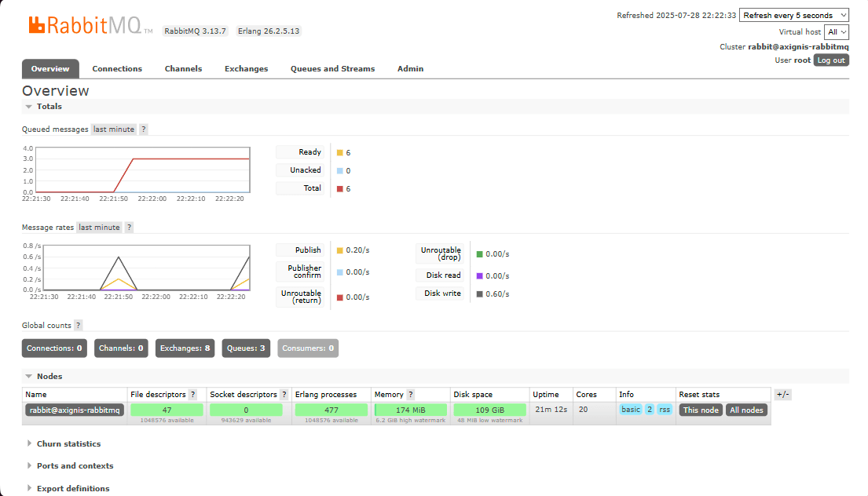The width and height of the screenshot is (868, 496).
Task: Open node rabbit@axignis-rabbitmq details
Action: (x=75, y=410)
